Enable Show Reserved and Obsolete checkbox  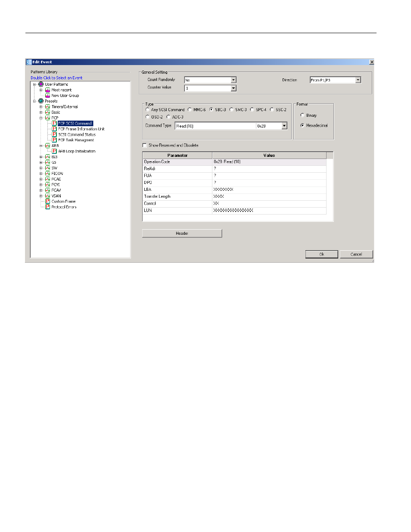[x=145, y=145]
